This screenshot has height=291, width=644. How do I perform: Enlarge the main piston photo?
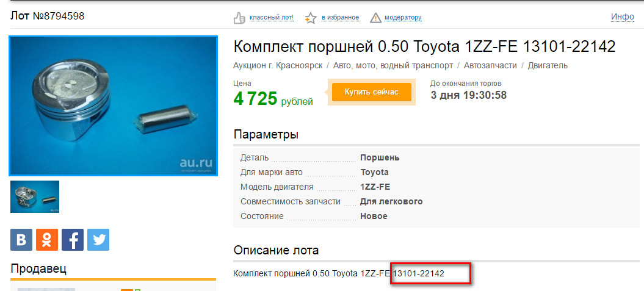pos(114,106)
